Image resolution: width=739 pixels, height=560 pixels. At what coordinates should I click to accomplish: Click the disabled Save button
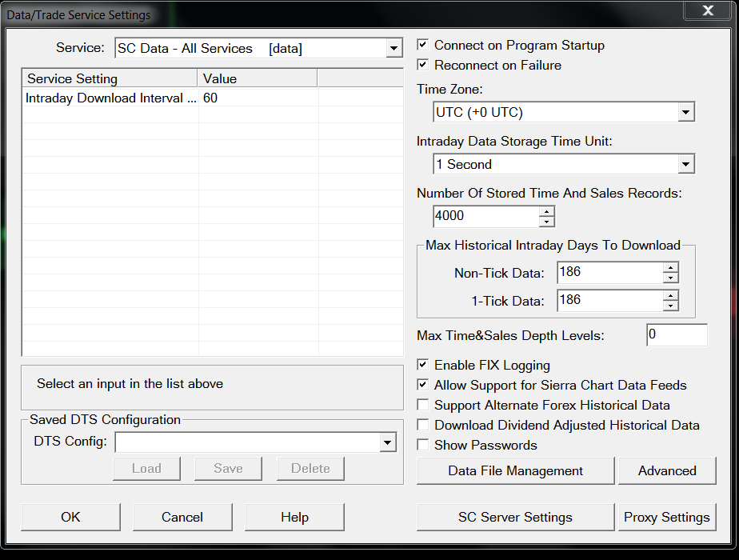tap(228, 468)
